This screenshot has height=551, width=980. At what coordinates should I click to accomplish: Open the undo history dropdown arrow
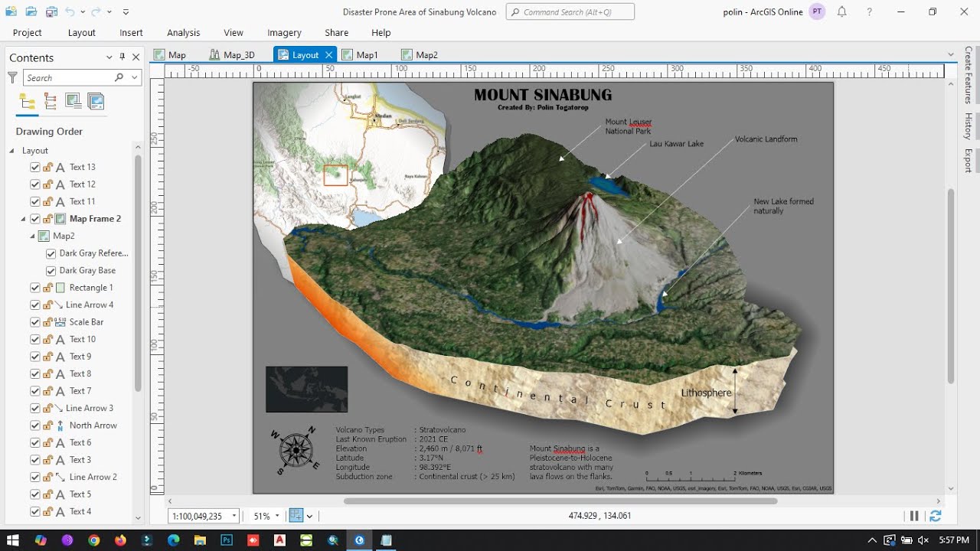click(x=82, y=12)
